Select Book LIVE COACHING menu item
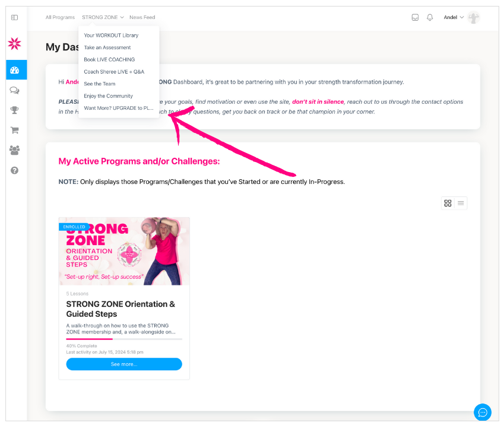 coord(109,59)
